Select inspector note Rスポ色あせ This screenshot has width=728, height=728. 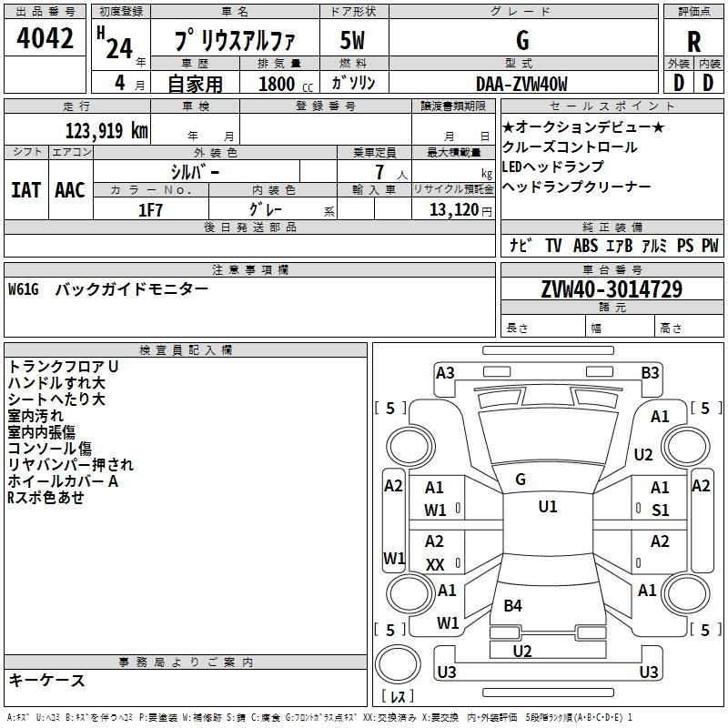[x=45, y=497]
